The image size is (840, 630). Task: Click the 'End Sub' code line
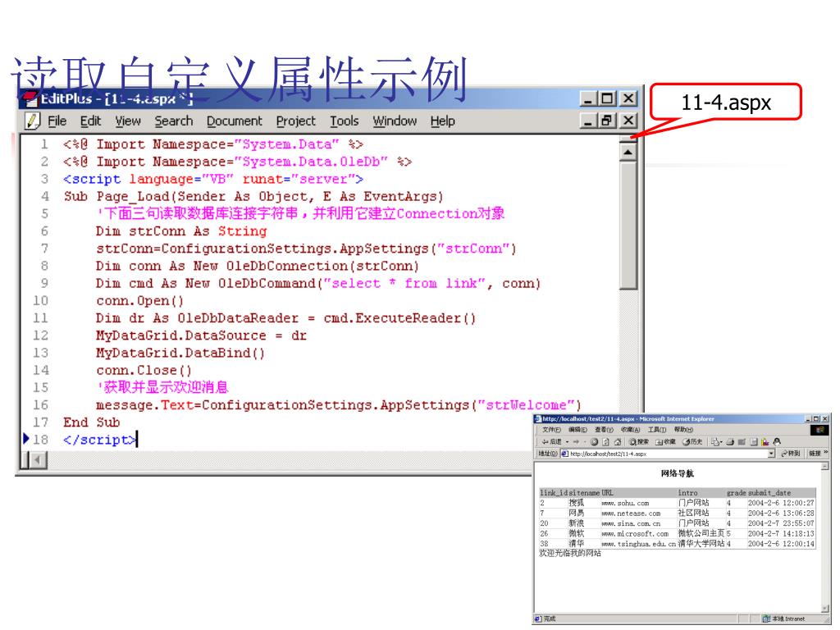[92, 422]
